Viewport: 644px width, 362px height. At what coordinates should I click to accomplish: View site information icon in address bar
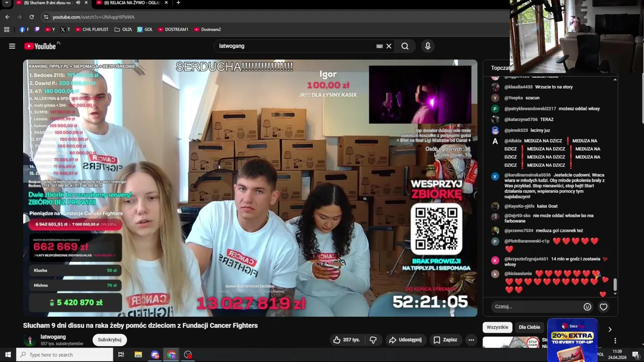pos(46,17)
